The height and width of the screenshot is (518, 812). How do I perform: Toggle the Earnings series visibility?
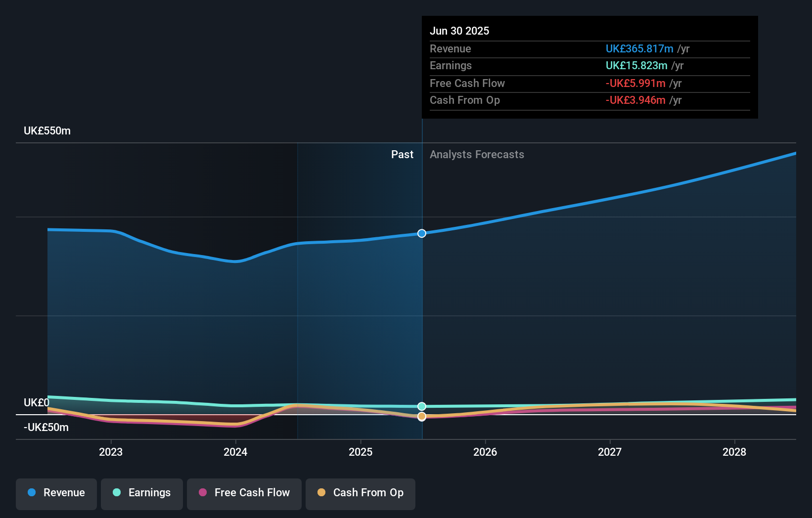142,493
